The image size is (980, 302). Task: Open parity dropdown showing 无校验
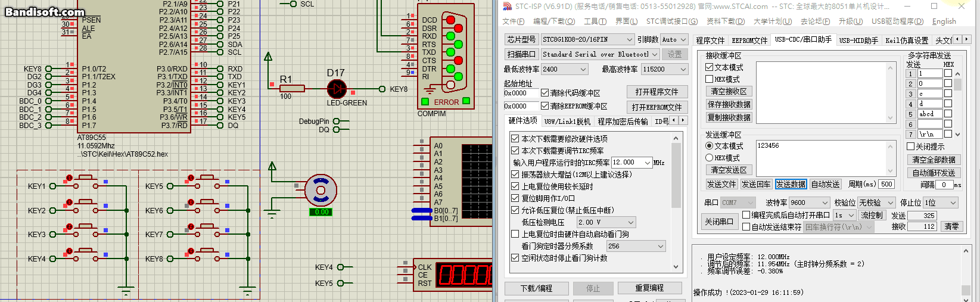click(x=876, y=203)
